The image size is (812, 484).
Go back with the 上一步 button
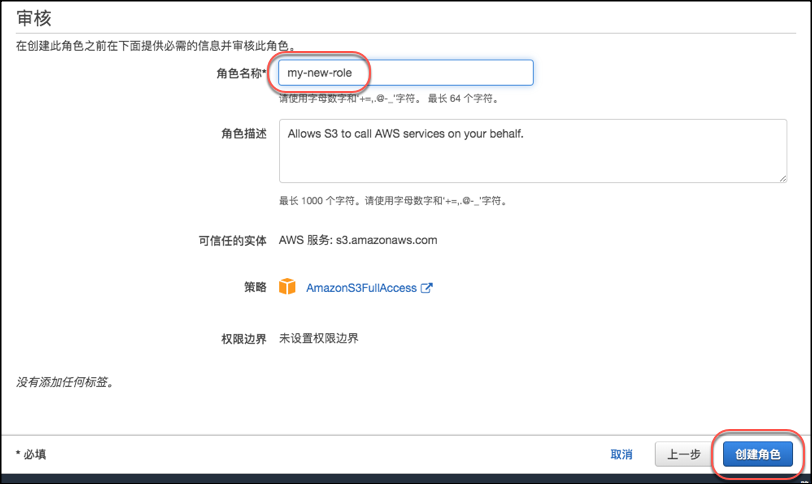click(683, 454)
